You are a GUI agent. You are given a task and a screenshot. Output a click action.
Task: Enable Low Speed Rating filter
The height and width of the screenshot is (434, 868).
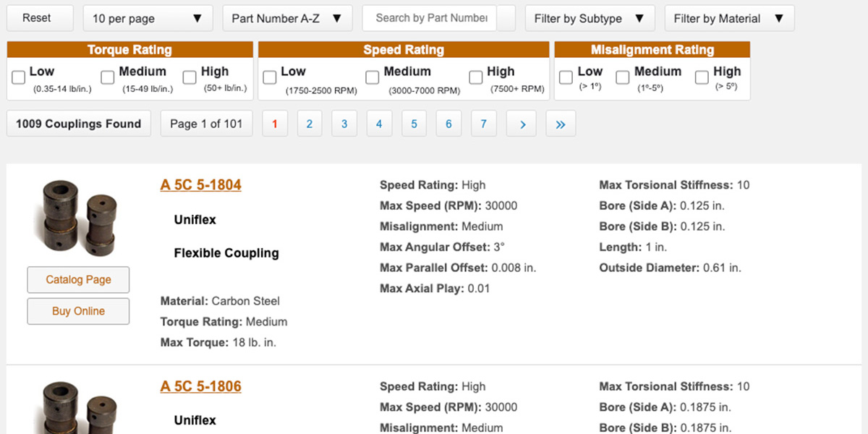[x=270, y=77]
